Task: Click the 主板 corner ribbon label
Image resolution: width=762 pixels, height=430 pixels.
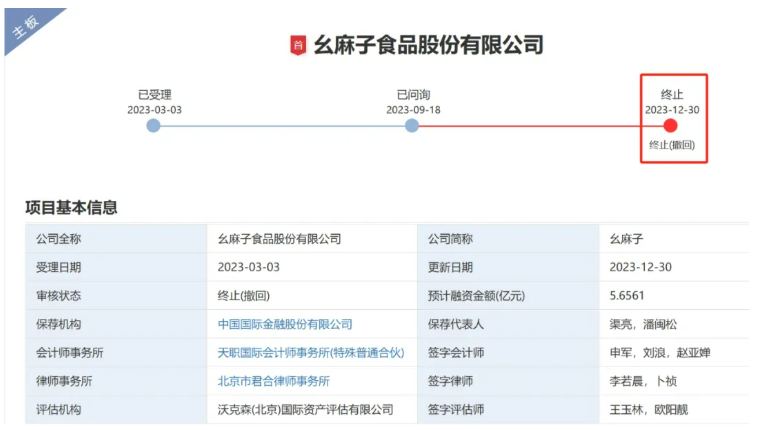Action: click(x=25, y=26)
